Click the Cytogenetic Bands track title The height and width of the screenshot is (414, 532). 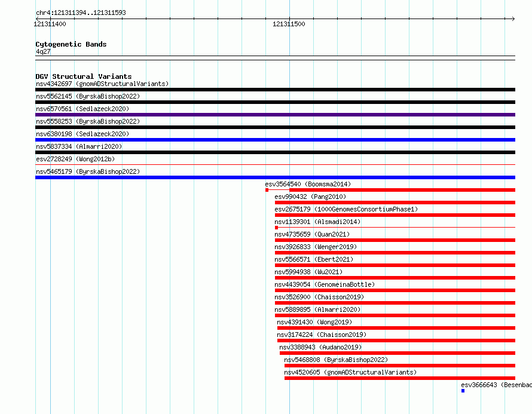pos(71,44)
